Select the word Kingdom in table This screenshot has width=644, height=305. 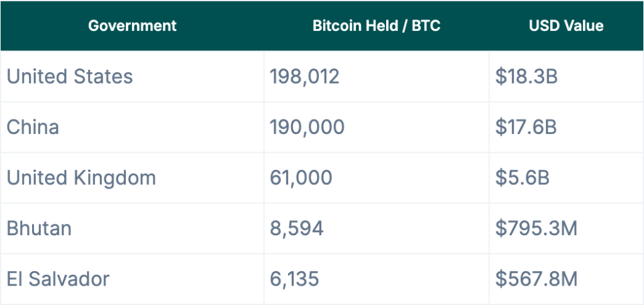114,178
